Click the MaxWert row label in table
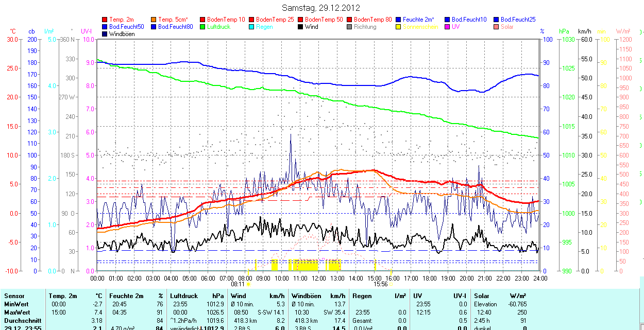The image size is (644, 330). coord(18,312)
